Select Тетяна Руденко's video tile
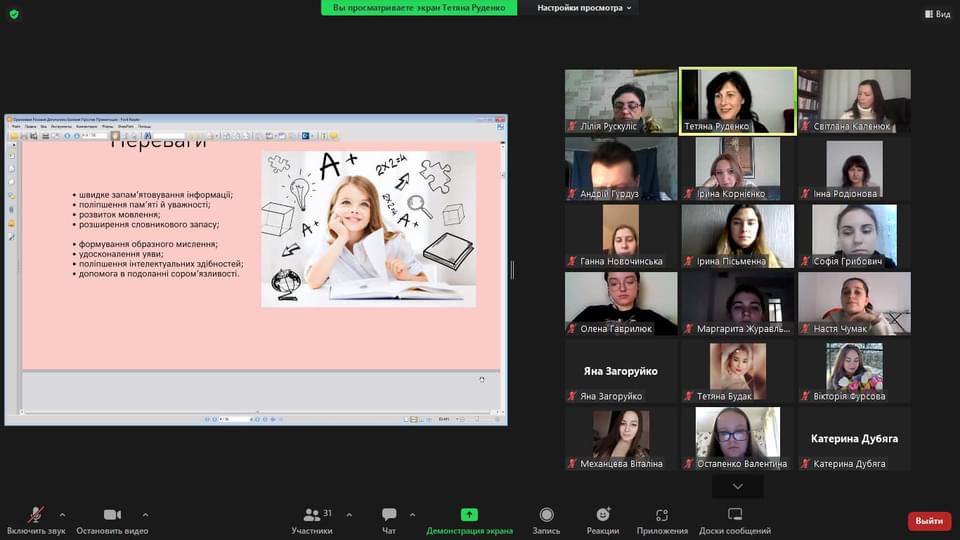Viewport: 960px width, 540px height. [737, 101]
